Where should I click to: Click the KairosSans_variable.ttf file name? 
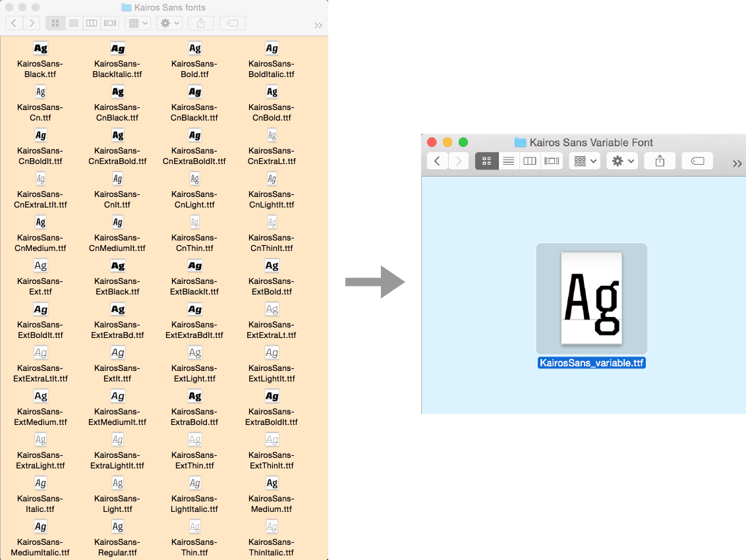(591, 363)
